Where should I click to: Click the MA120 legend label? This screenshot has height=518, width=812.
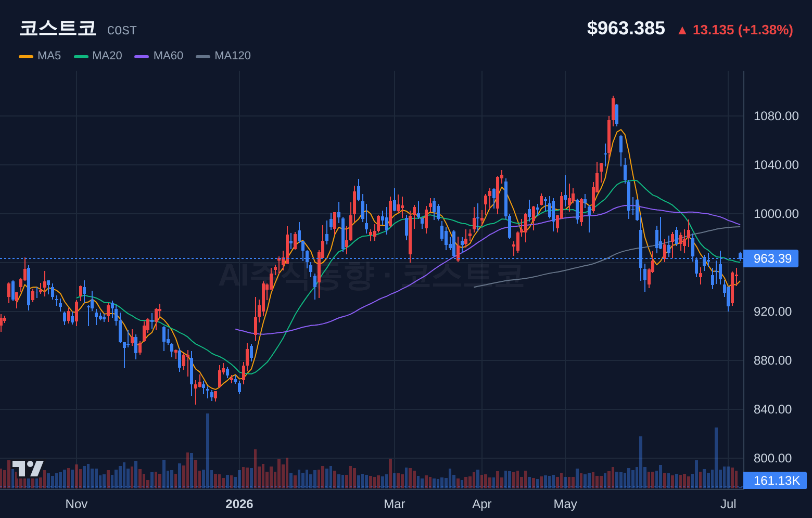(x=233, y=56)
